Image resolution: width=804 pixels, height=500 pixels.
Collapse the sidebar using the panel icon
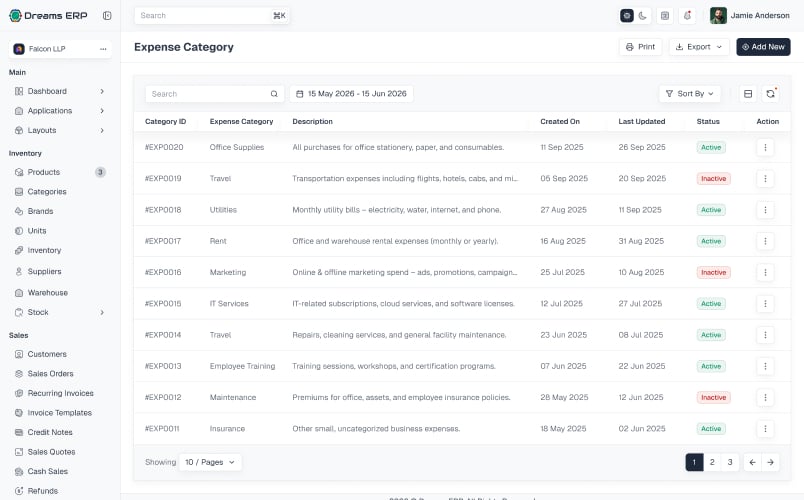[107, 15]
